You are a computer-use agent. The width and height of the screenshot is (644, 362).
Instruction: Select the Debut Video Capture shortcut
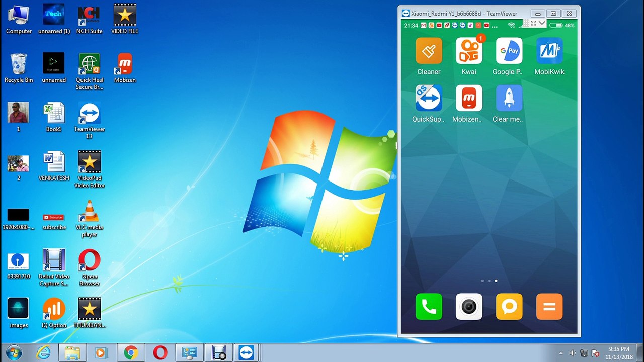(54, 268)
